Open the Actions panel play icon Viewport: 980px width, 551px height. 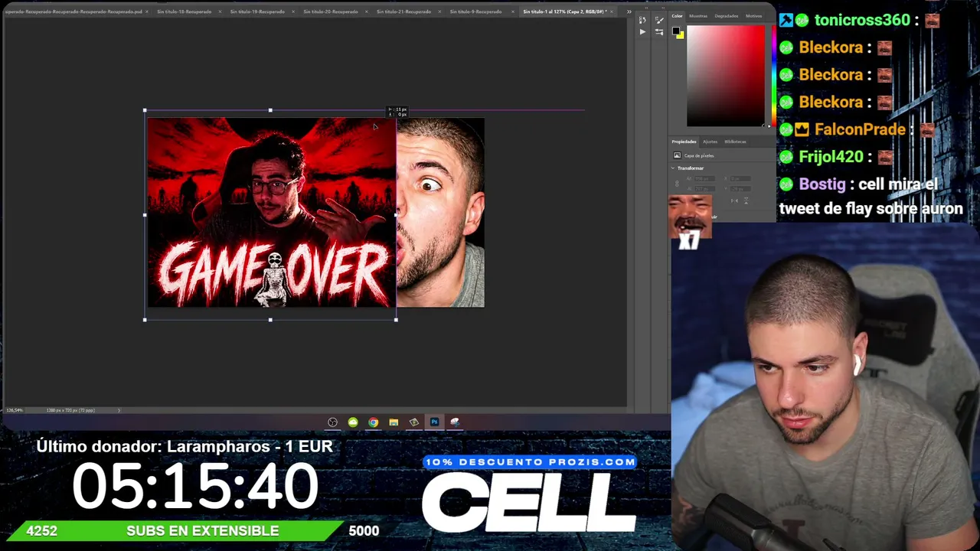click(x=642, y=32)
